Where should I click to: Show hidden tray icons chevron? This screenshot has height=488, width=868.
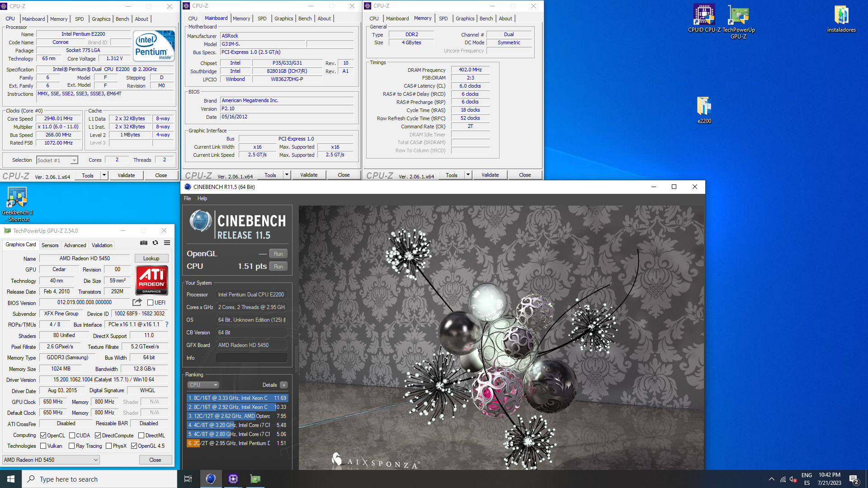(x=771, y=479)
